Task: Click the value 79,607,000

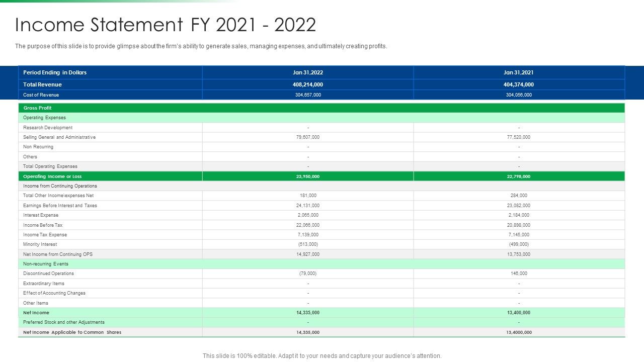Action: coord(308,137)
